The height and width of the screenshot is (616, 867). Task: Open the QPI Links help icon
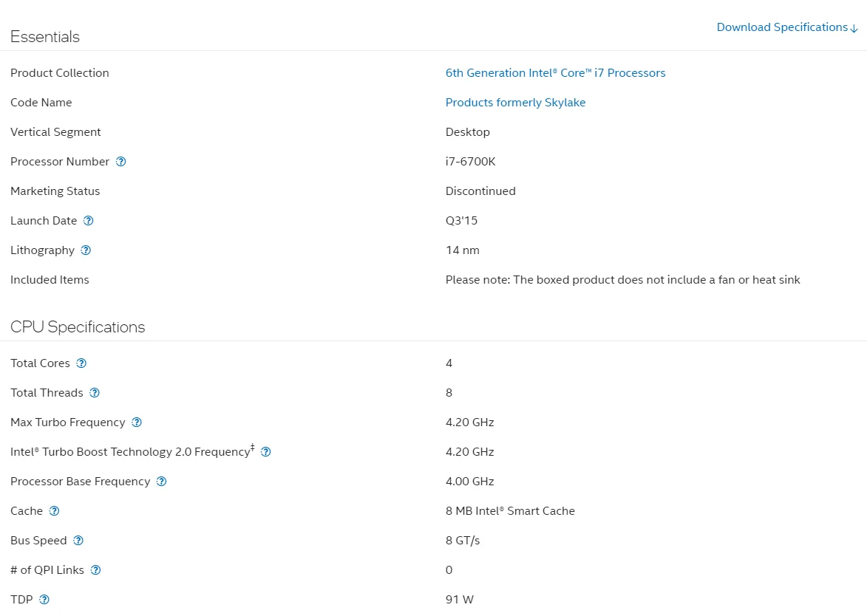95,570
